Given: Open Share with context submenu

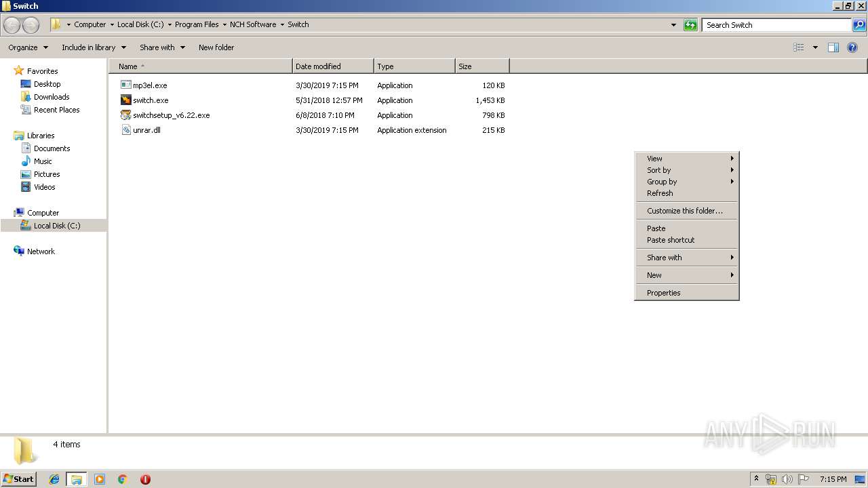Looking at the screenshot, I should tap(686, 258).
